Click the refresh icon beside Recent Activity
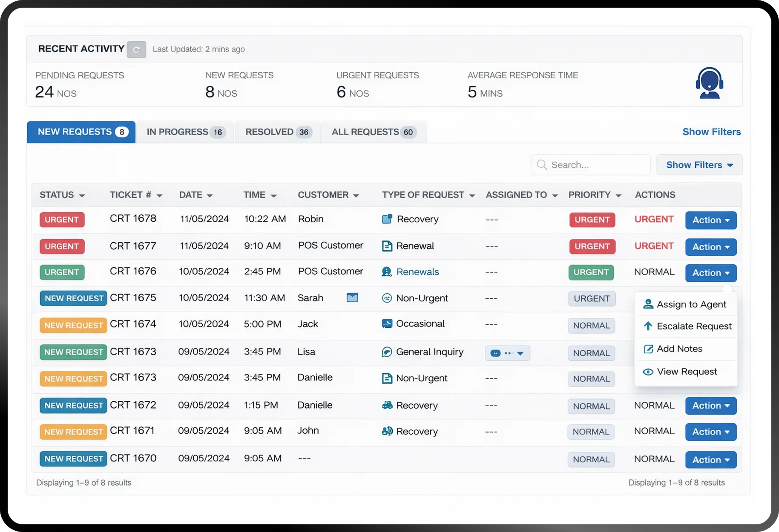The image size is (779, 532). pos(136,49)
